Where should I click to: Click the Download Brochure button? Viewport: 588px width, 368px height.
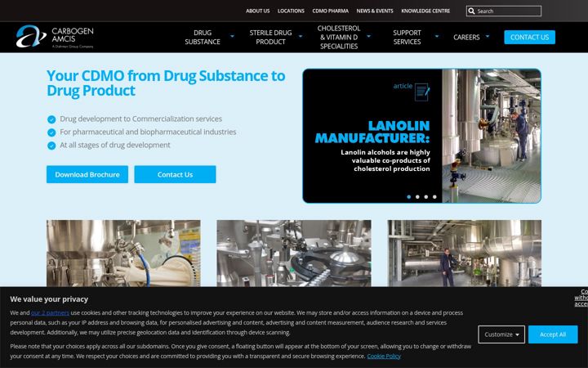[87, 175]
